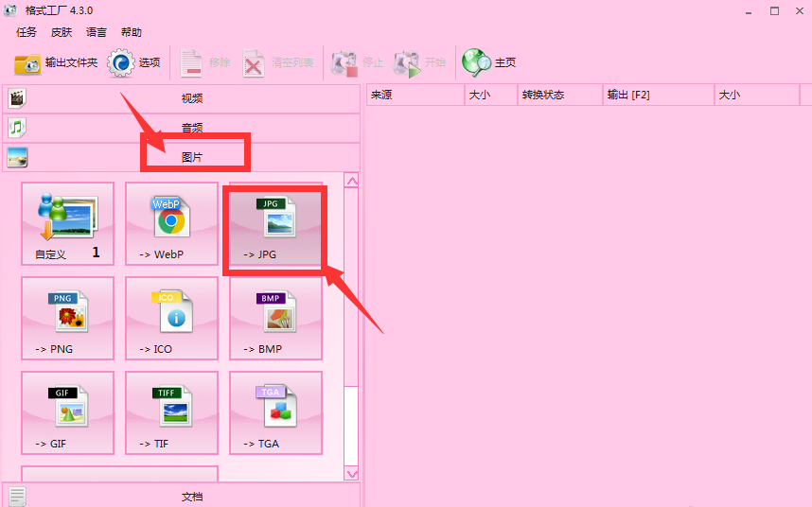Viewport: 812px width, 507px height.
Task: Click the landscape picture category icon
Action: click(18, 157)
